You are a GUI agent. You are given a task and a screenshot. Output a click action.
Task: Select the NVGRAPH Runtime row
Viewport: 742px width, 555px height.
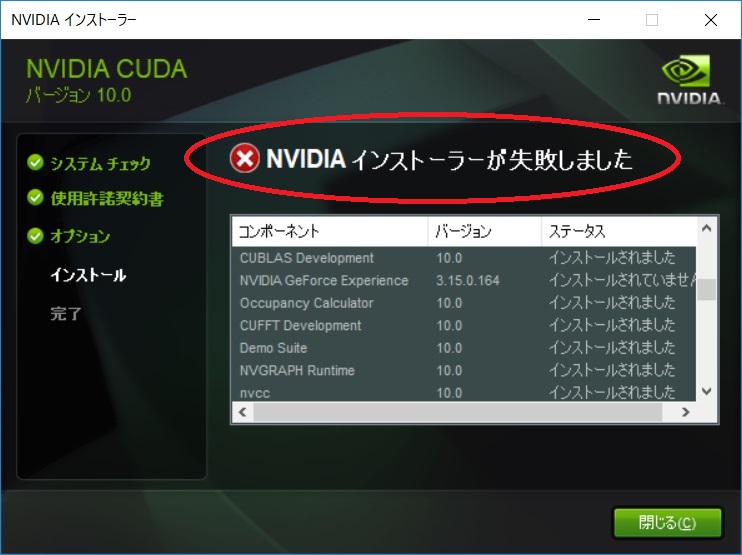coord(464,370)
